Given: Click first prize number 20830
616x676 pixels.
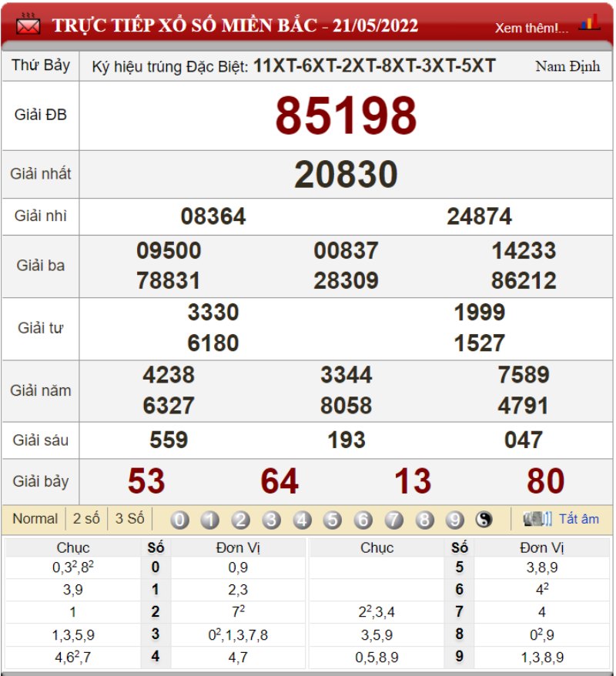Looking at the screenshot, I should (346, 175).
